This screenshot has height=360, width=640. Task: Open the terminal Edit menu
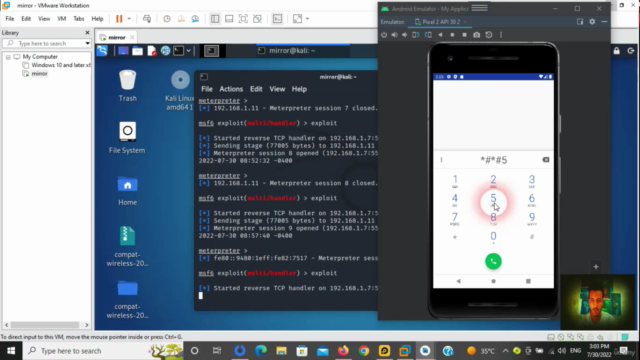[256, 89]
